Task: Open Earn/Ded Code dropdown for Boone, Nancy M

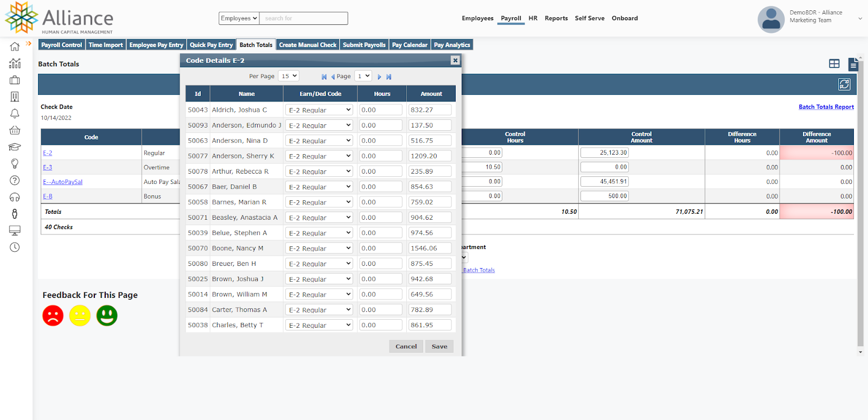Action: click(x=319, y=248)
